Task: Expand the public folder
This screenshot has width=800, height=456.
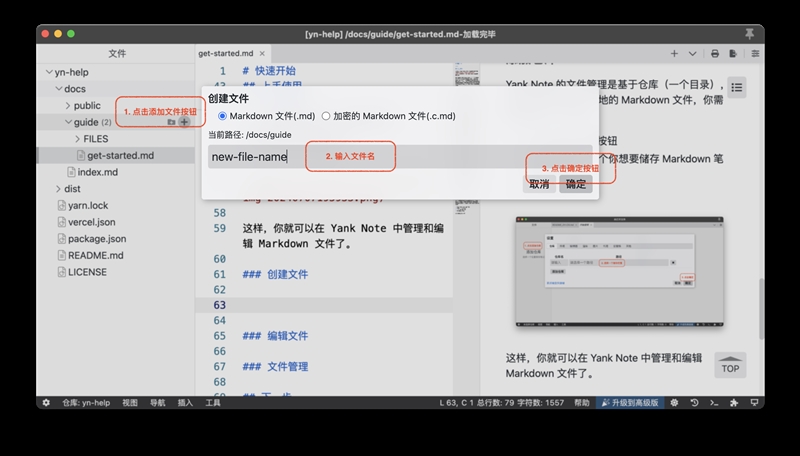Action: (x=68, y=105)
